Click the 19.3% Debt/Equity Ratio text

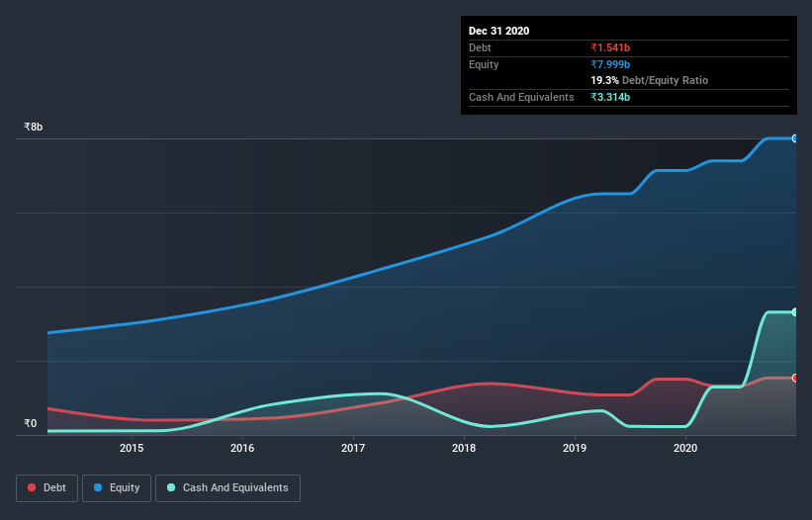[650, 80]
